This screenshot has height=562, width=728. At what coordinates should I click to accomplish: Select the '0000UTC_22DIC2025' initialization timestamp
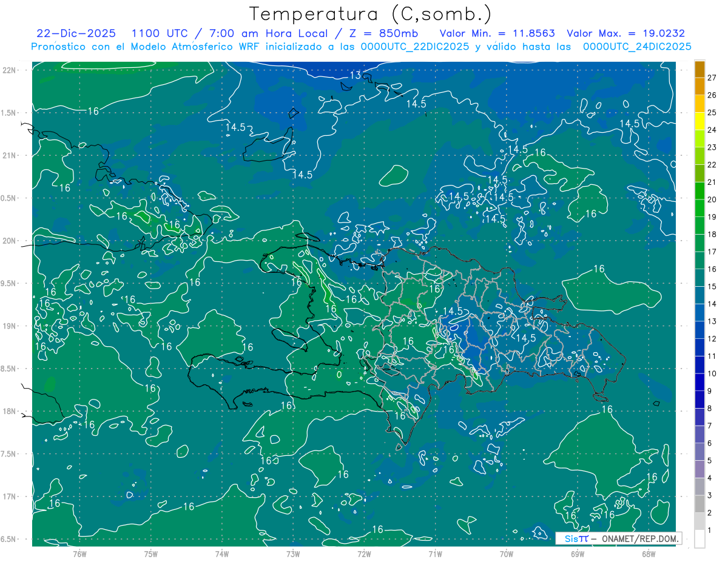416,47
